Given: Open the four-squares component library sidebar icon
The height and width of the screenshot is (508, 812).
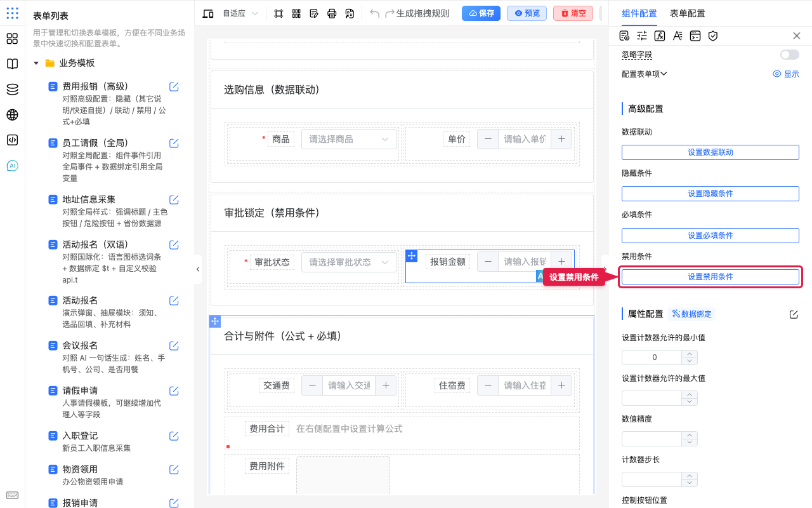Looking at the screenshot, I should (12, 39).
